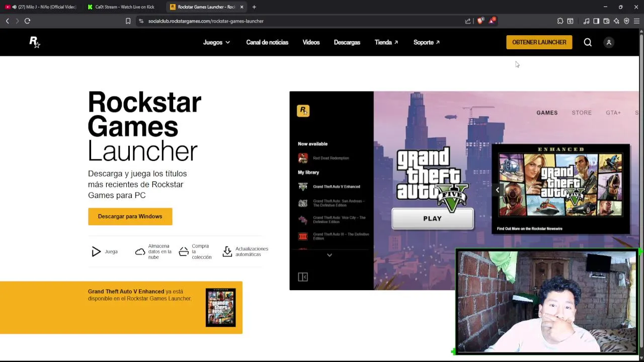
Task: Click the 'My library' heading
Action: [x=308, y=172]
